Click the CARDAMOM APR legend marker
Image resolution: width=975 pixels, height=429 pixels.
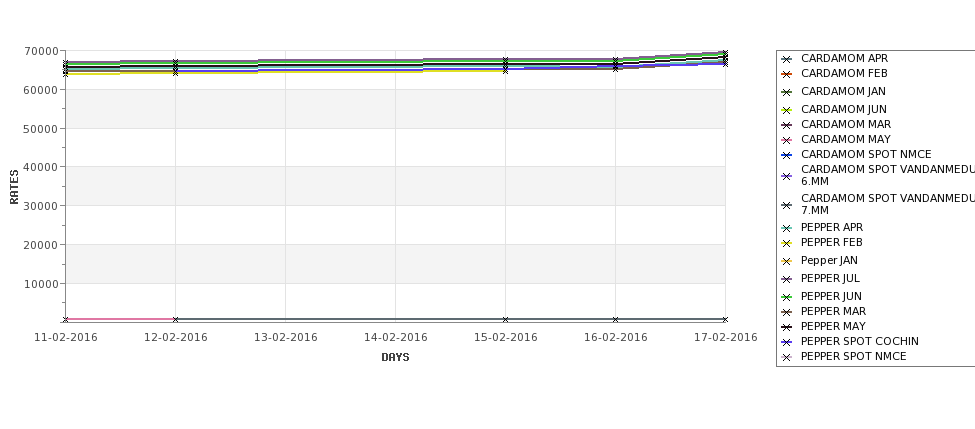tap(786, 60)
